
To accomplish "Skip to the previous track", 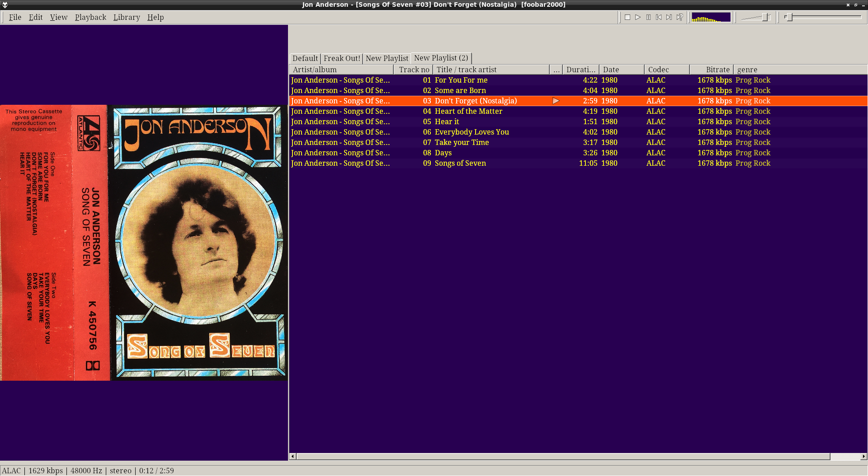I will (x=659, y=17).
